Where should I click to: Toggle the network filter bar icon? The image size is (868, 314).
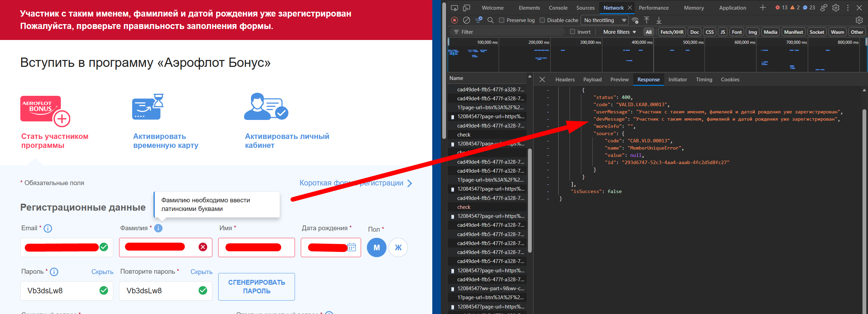coord(479,20)
